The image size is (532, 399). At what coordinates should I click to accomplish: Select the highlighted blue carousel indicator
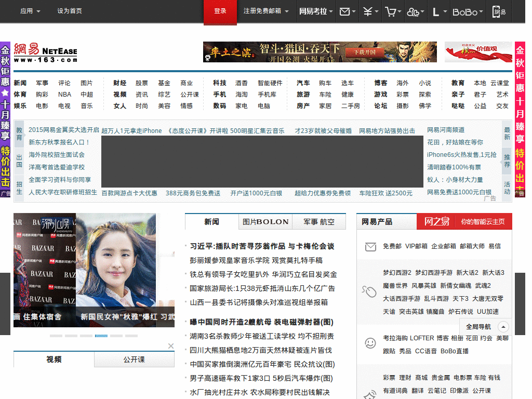(x=101, y=336)
